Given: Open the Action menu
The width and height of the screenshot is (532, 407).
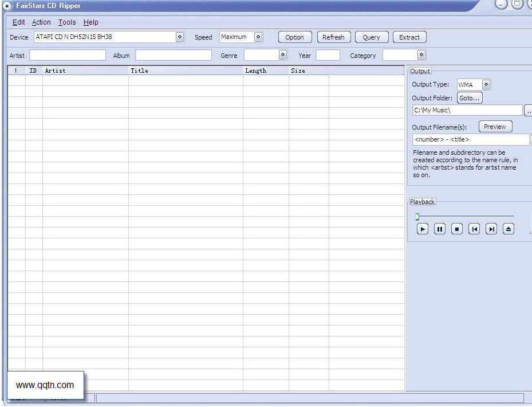Looking at the screenshot, I should (41, 22).
